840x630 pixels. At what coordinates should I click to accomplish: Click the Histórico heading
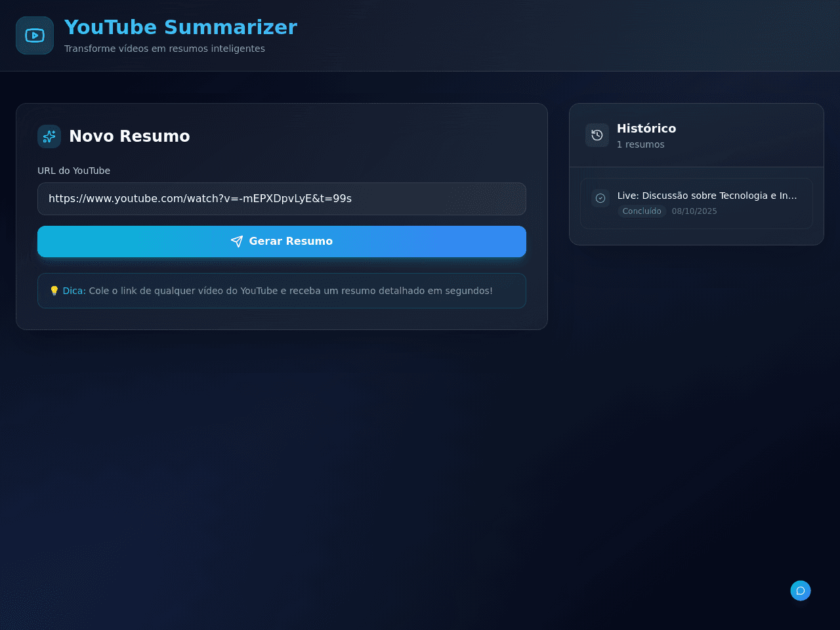click(x=646, y=129)
